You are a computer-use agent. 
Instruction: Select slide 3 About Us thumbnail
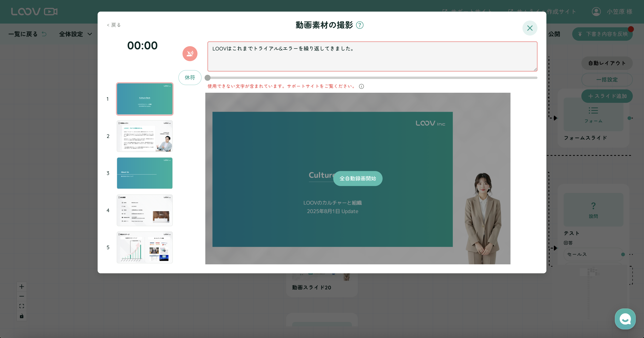[145, 173]
